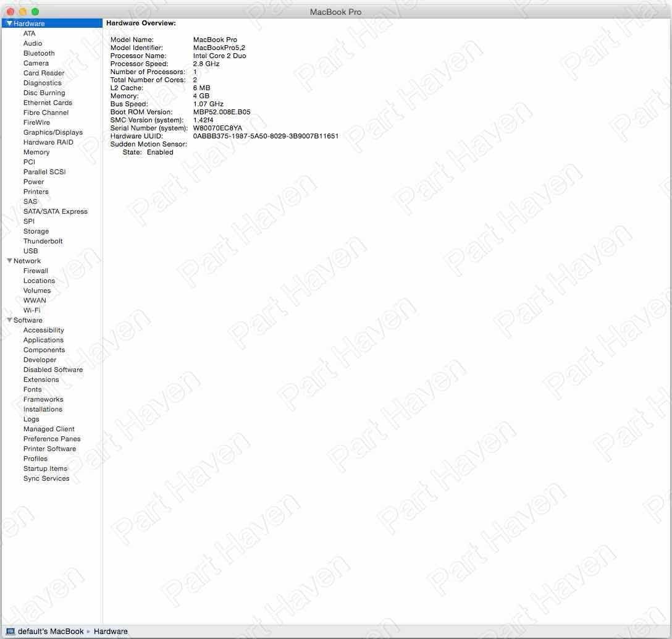The height and width of the screenshot is (639, 672).
Task: Open Frameworks entry
Action: coord(43,399)
